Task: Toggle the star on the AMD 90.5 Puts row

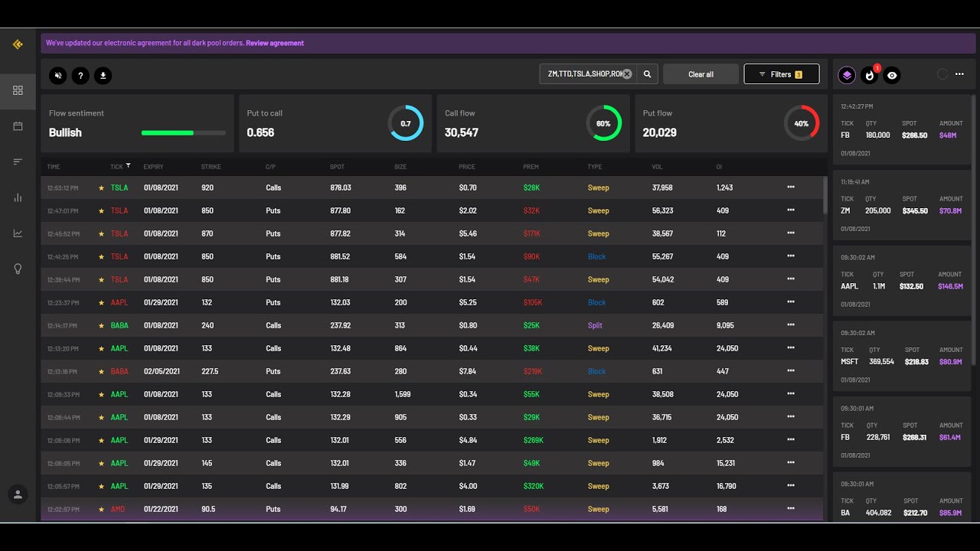Action: (101, 509)
